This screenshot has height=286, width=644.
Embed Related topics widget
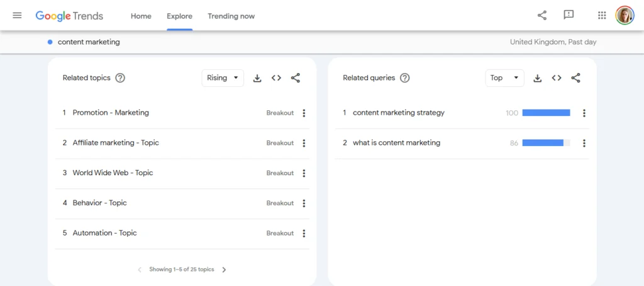click(x=277, y=77)
